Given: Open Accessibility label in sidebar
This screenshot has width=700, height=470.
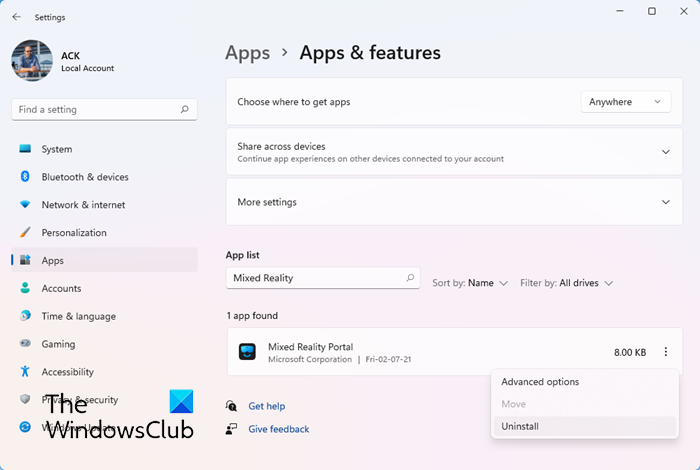Looking at the screenshot, I should click(x=67, y=372).
